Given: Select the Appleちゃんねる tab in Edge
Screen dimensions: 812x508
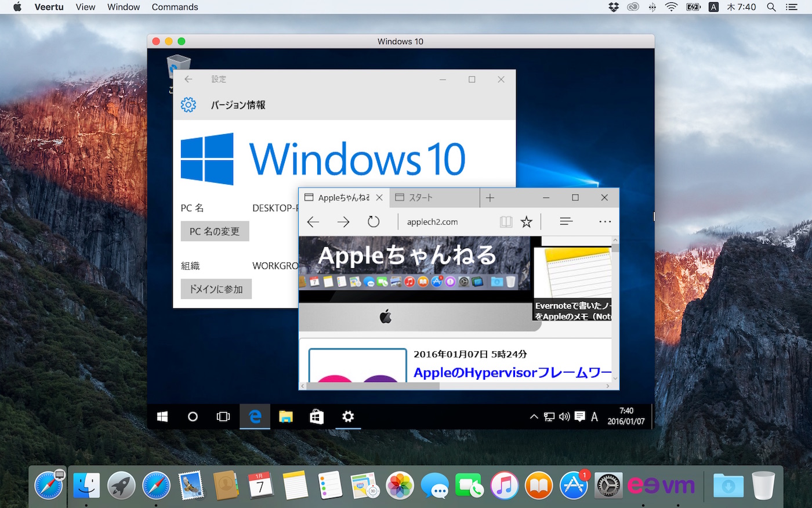Looking at the screenshot, I should pos(344,197).
